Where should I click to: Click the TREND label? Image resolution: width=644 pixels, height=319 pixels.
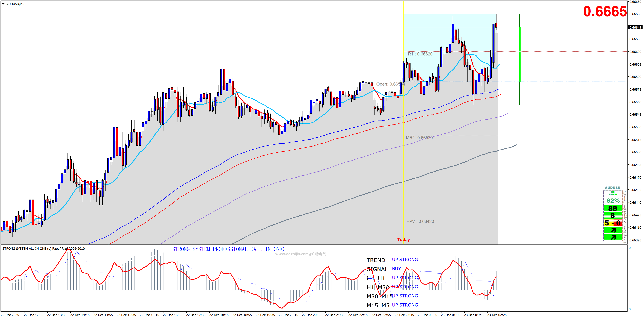point(376,260)
